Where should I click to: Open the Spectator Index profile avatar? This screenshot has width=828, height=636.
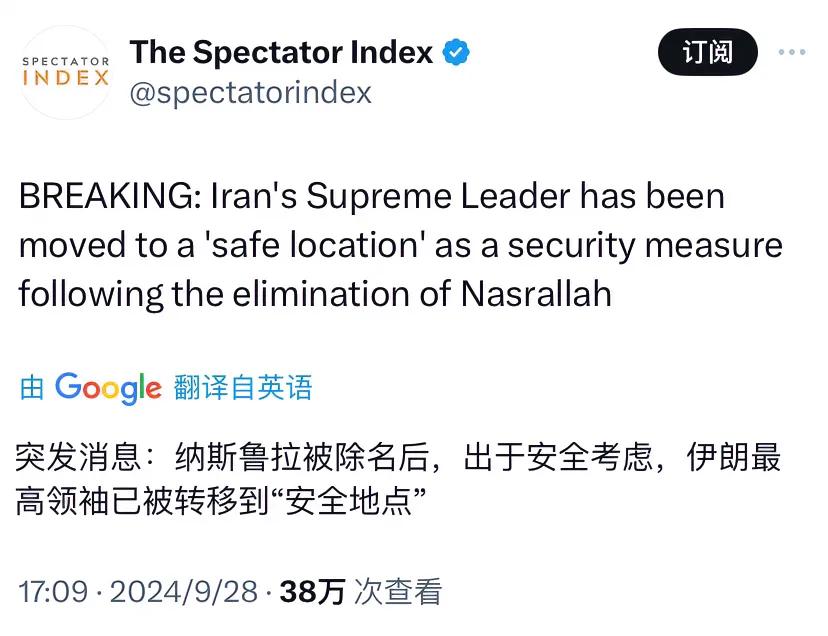[65, 73]
